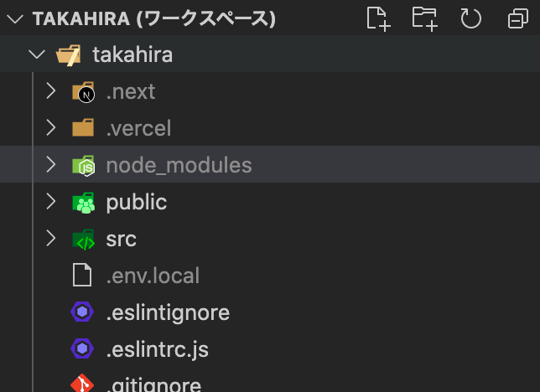This screenshot has height=392, width=540.
Task: Click the .next folder icon
Action: click(83, 92)
